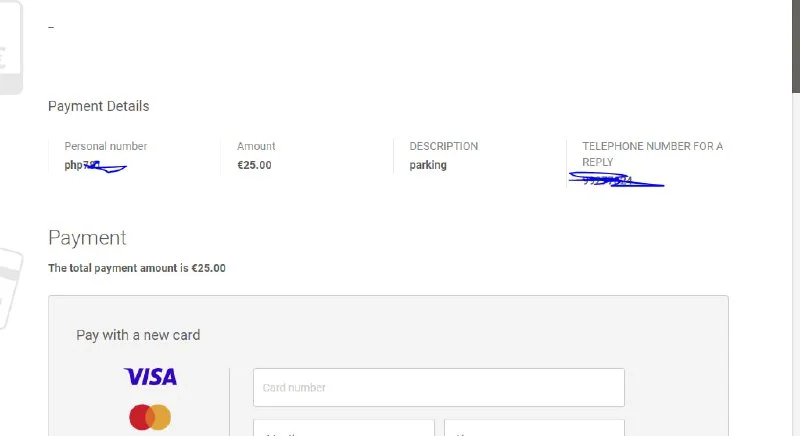Image resolution: width=800 pixels, height=436 pixels.
Task: Click the Amount label
Action: pyautogui.click(x=256, y=146)
